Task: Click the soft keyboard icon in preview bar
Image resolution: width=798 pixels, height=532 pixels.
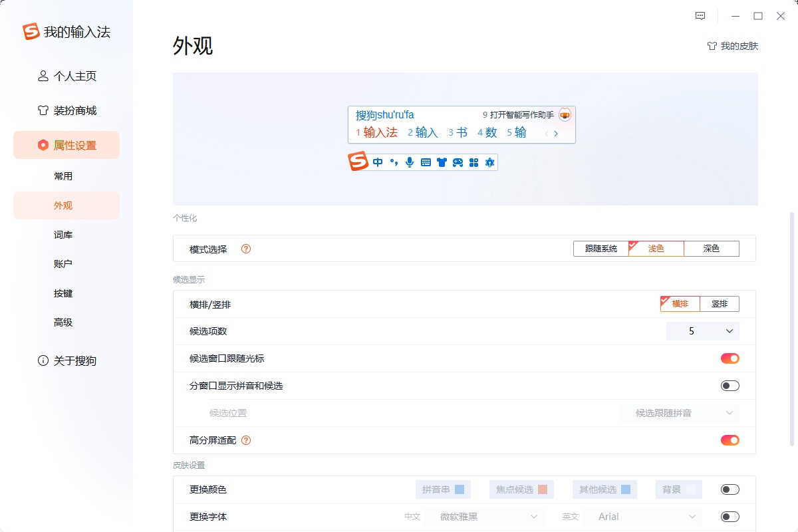Action: [x=426, y=162]
